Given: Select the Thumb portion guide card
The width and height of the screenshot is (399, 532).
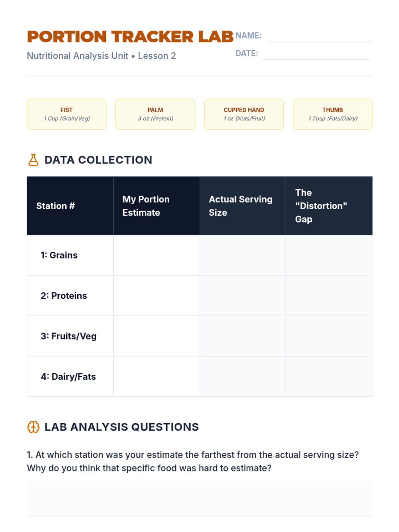Looking at the screenshot, I should pos(332,114).
